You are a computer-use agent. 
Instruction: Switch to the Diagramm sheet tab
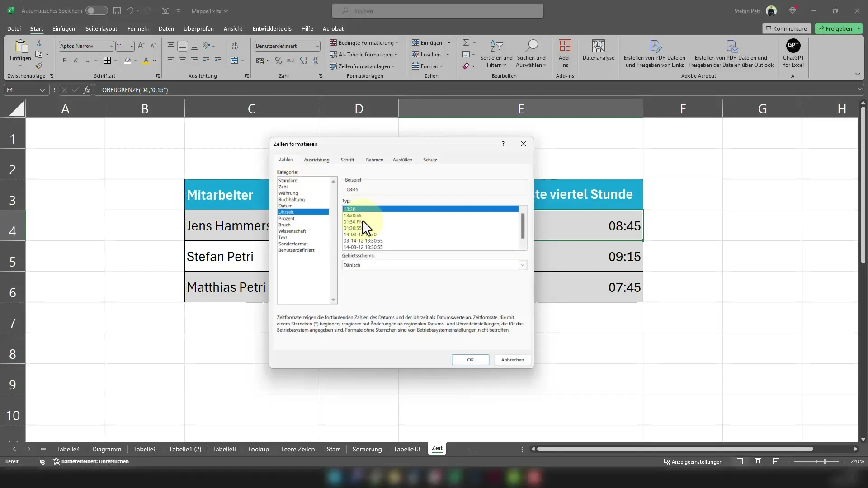pyautogui.click(x=107, y=449)
